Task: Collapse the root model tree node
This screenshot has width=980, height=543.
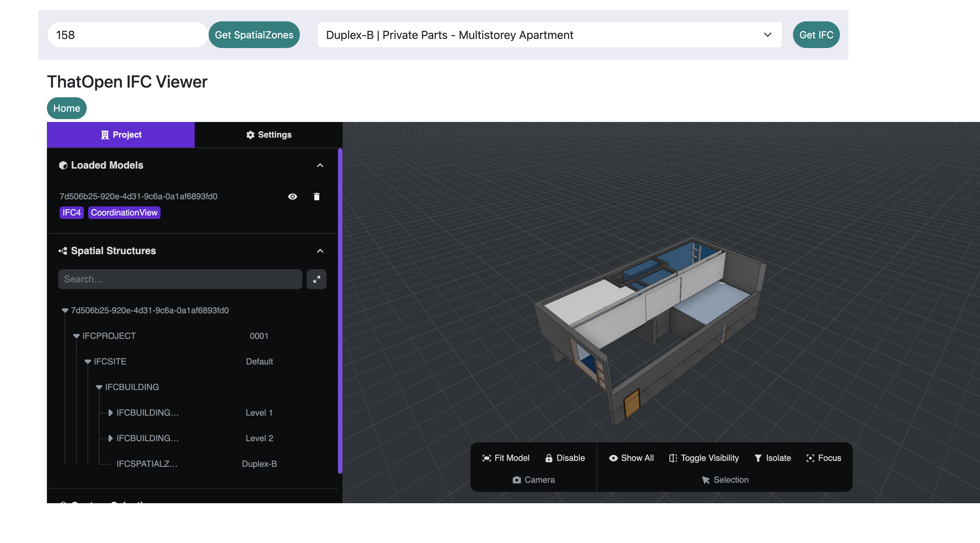Action: (65, 310)
